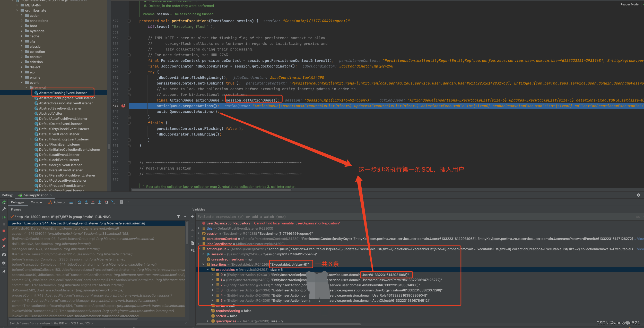Expand the DefaultFlushEntityEventListener tree node
Image resolution: width=644 pixels, height=328 pixels.
pos(31,139)
